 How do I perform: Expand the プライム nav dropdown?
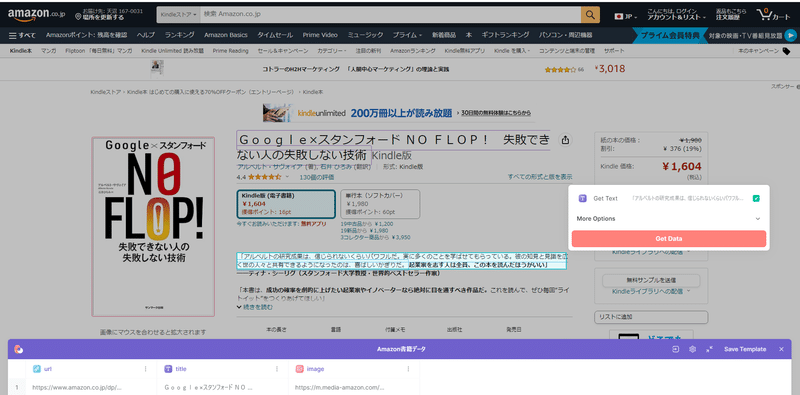pos(407,35)
